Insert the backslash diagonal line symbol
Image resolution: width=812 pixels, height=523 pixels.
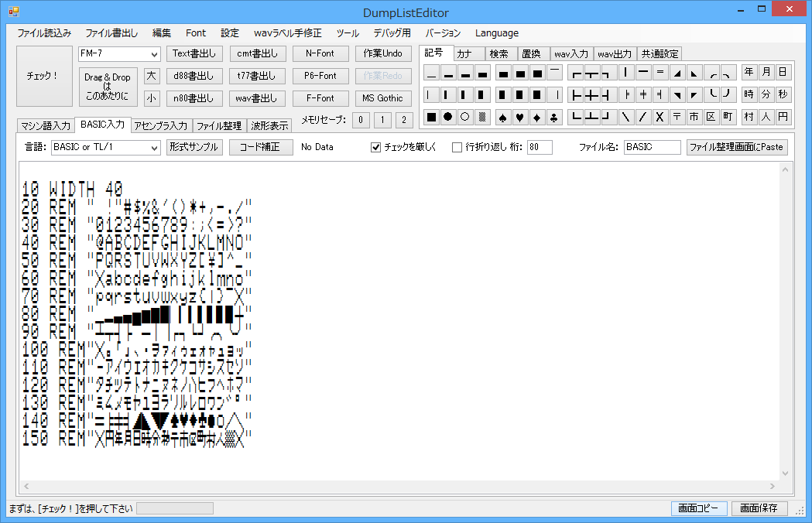(x=626, y=117)
